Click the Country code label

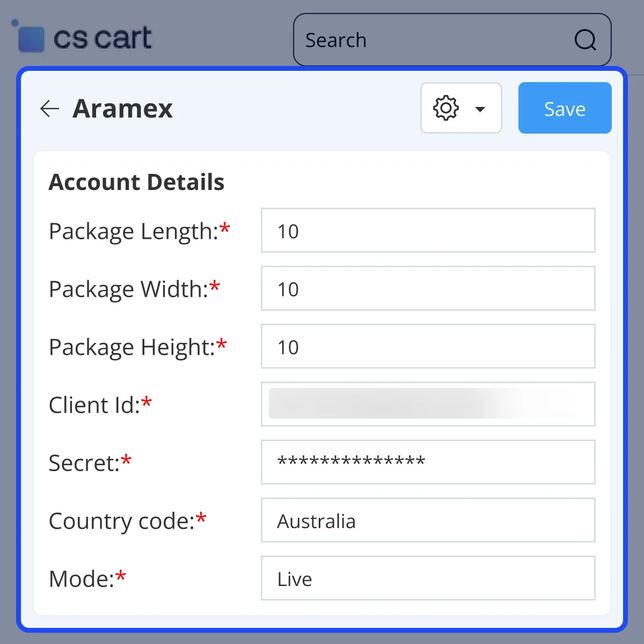pos(122,521)
